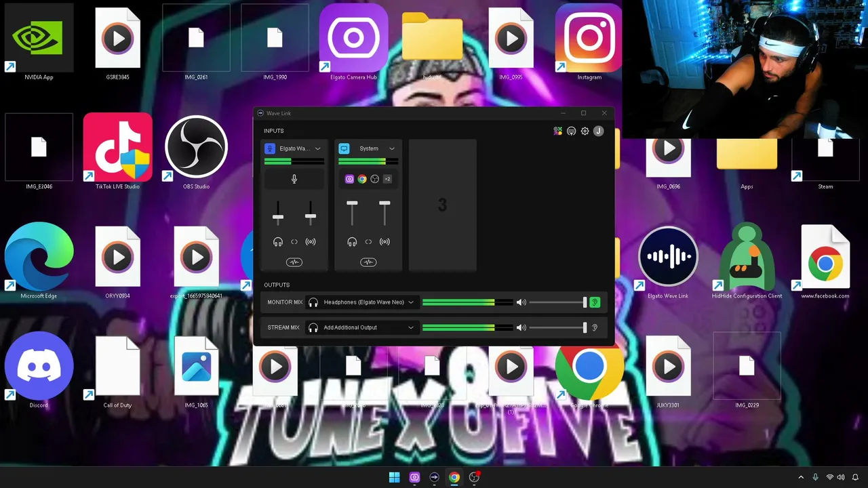
Task: Select the GSRE3845 video file
Action: tap(117, 43)
